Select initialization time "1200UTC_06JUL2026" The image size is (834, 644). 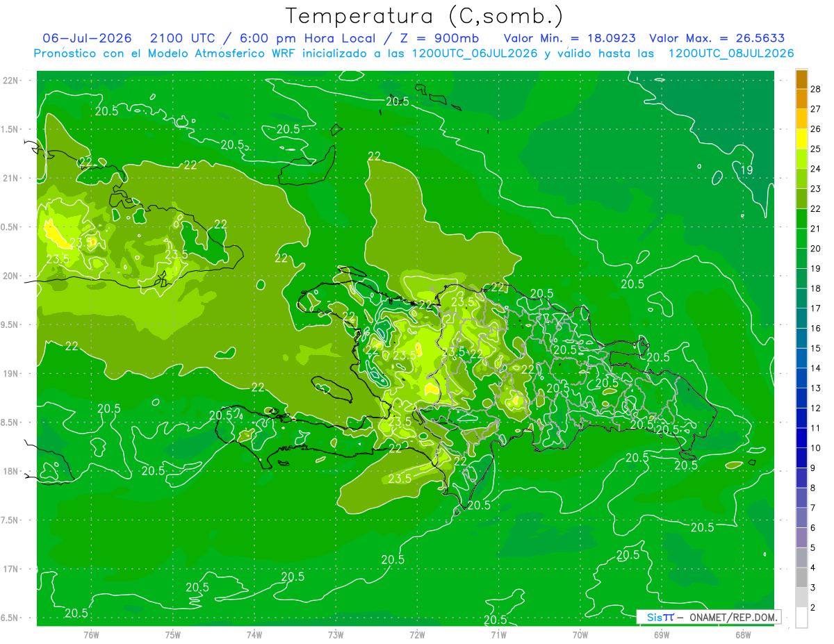(x=475, y=53)
